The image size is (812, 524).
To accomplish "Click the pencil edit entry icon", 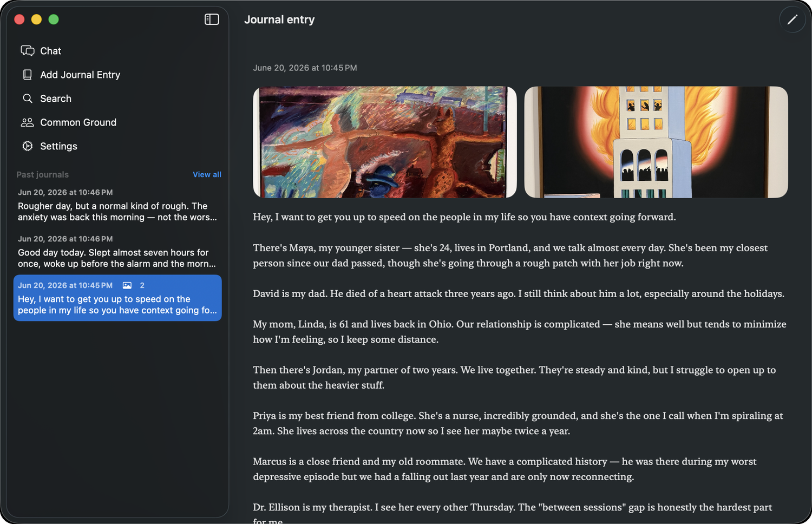I will click(793, 19).
